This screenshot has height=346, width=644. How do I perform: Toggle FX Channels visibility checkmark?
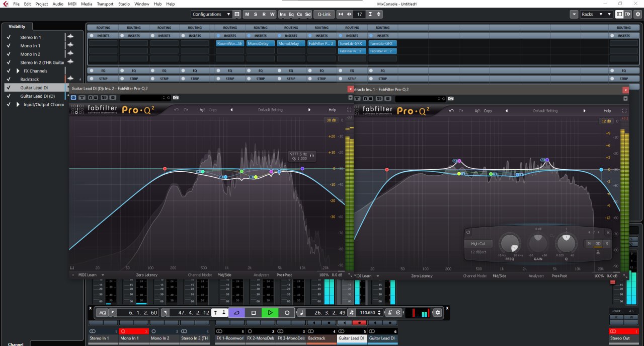(9, 71)
